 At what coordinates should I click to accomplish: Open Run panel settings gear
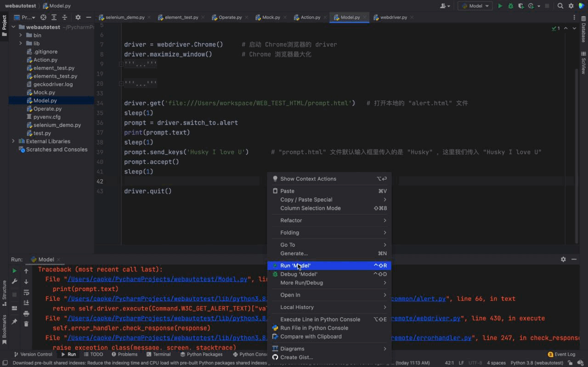point(563,259)
